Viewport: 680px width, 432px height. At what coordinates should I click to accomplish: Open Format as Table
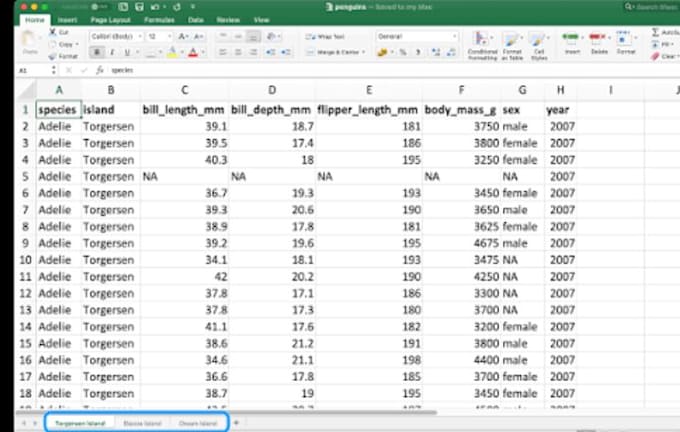coord(512,45)
